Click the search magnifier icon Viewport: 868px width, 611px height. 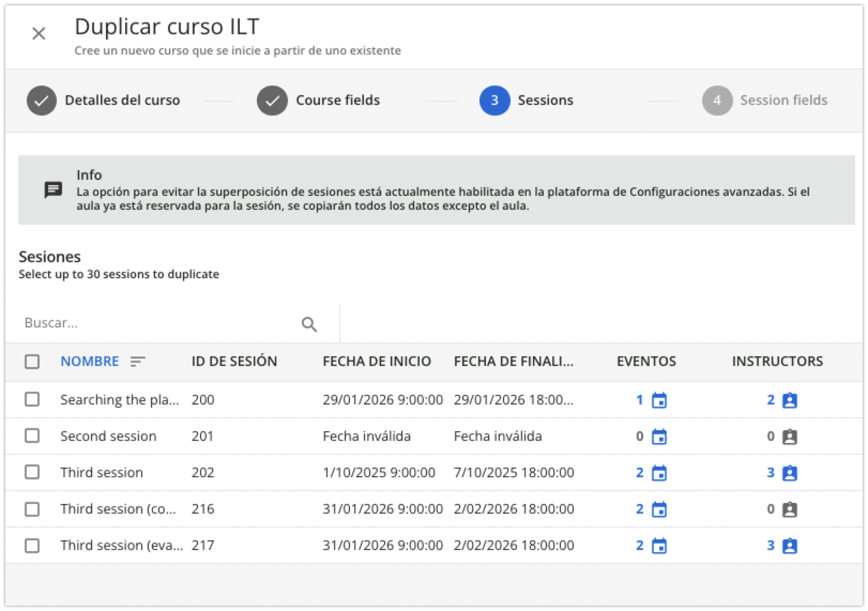309,324
